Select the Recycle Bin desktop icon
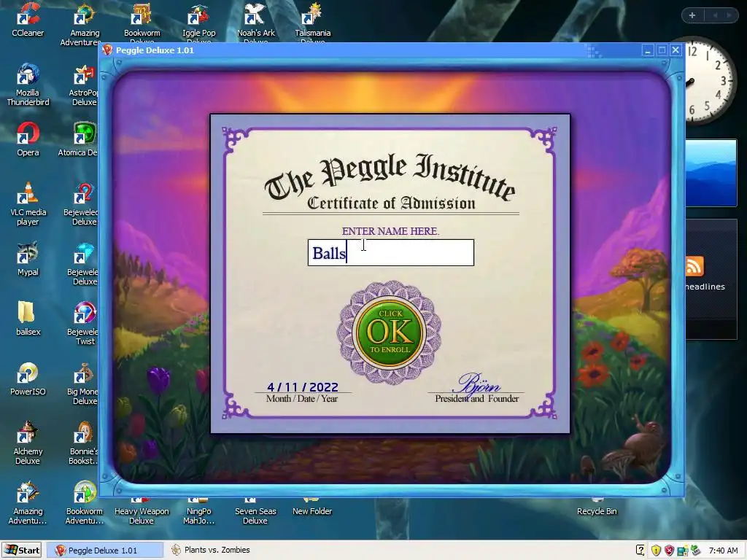Viewport: 747px width, 560px height. coord(597,507)
